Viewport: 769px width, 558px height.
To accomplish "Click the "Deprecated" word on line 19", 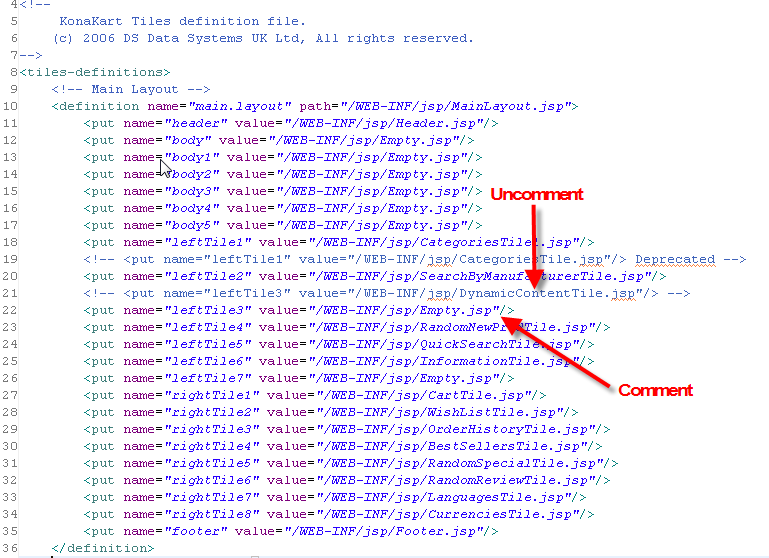I will (x=675, y=259).
